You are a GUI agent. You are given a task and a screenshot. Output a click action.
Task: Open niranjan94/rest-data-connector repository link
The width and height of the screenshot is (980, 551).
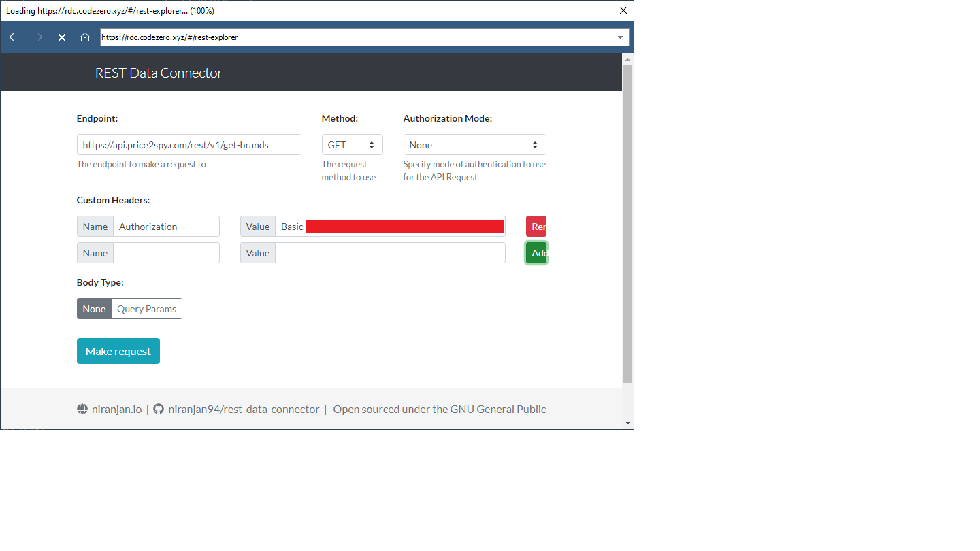pos(244,409)
